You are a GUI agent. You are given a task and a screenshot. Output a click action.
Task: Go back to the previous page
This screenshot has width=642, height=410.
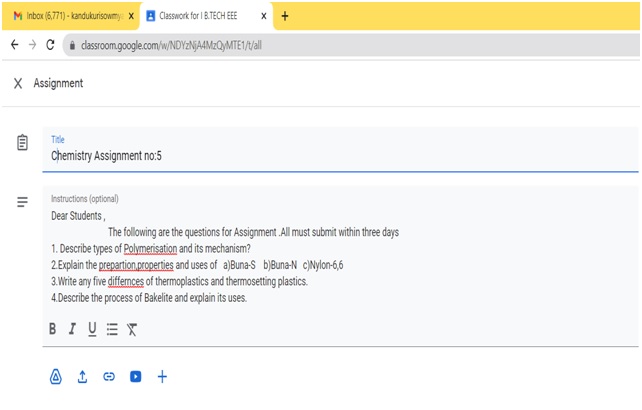pyautogui.click(x=14, y=46)
